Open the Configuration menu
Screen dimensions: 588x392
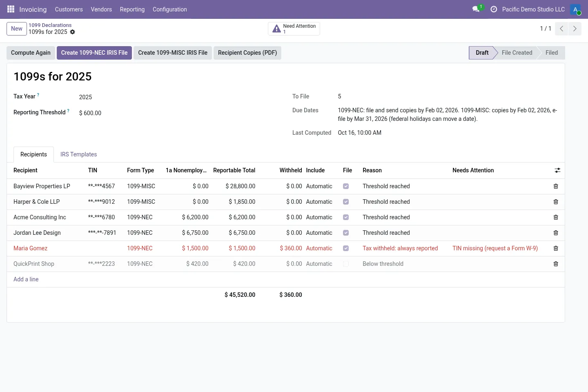pyautogui.click(x=170, y=9)
